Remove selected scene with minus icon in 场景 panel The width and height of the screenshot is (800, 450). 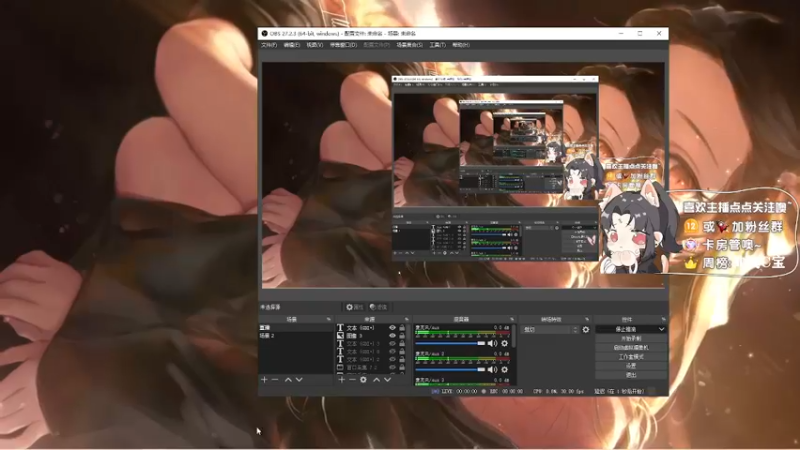275,380
